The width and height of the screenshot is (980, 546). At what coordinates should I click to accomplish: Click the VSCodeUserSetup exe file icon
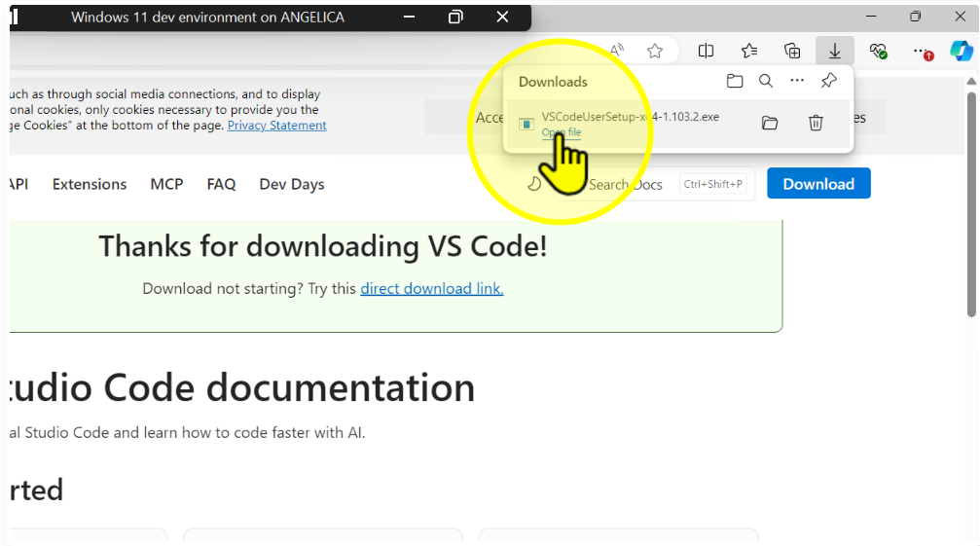tap(526, 125)
